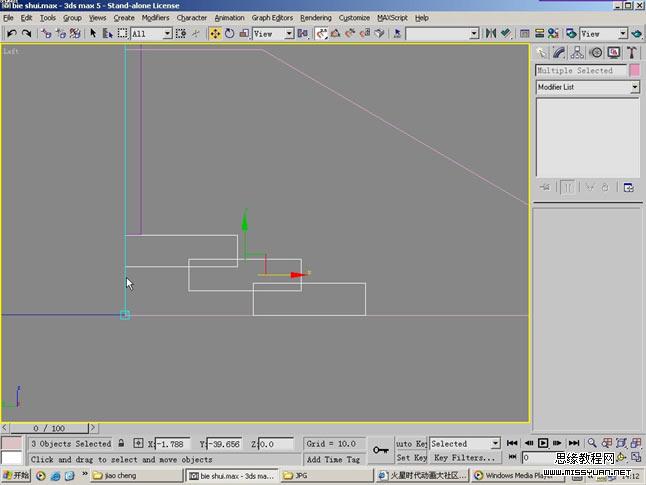The height and width of the screenshot is (485, 646).
Task: Click the Z coordinate field
Action: (x=276, y=444)
